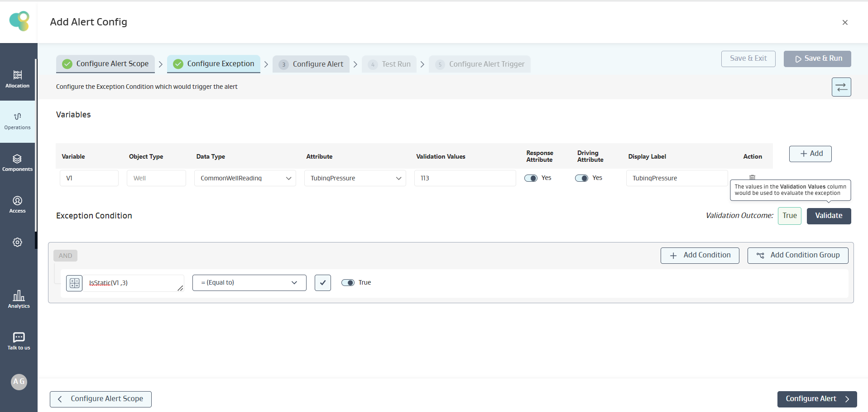868x412 pixels.
Task: Go to Components in sidebar
Action: tap(17, 163)
